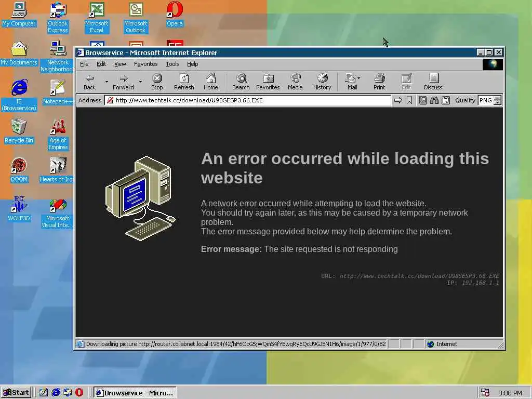
Task: Click the system tray scheduler icon
Action: [x=486, y=393]
